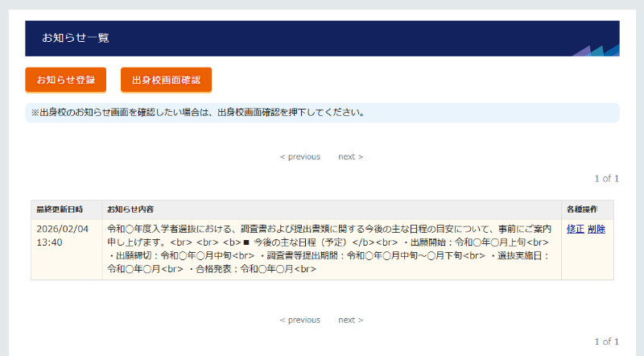Click the decorative triangle graphic in header corner
The width and height of the screenshot is (644, 356).
coord(599,49)
